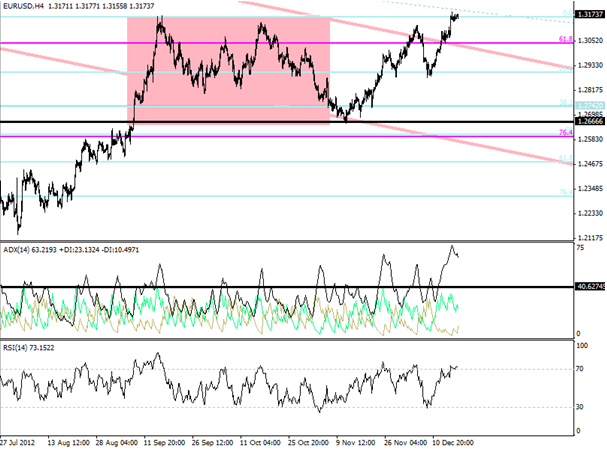Click the 11 Sep 20:00 date label
The width and height of the screenshot is (607, 449).
coord(164,442)
